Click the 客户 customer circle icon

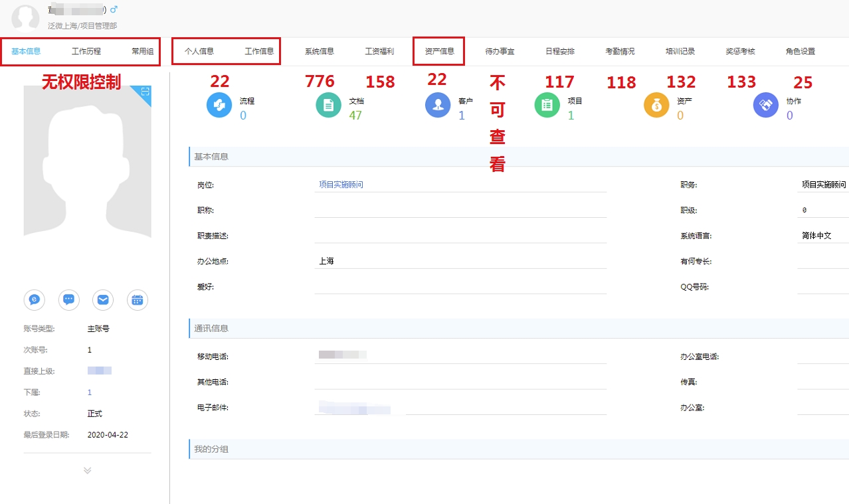[438, 106]
